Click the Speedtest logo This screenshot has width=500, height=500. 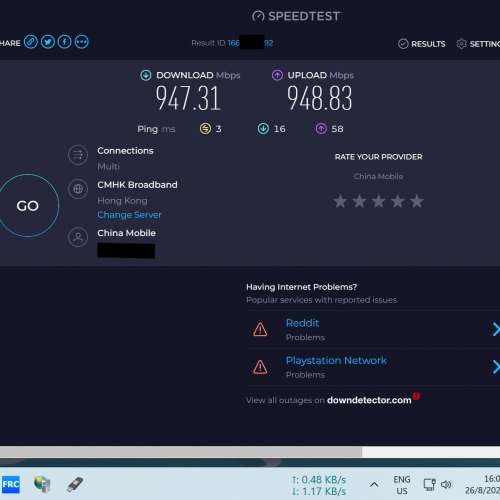296,16
